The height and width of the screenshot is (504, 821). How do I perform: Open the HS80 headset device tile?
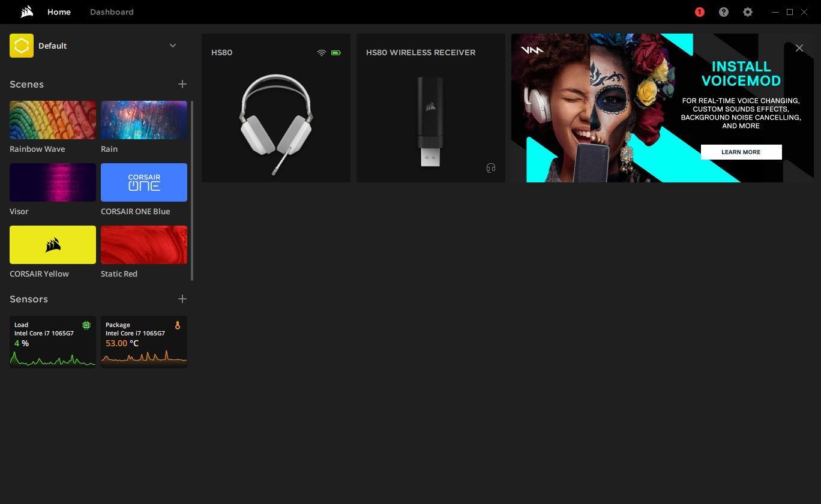(x=276, y=120)
